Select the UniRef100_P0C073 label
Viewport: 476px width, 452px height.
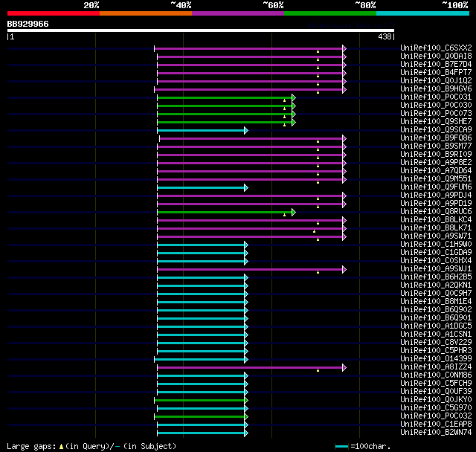pos(436,114)
